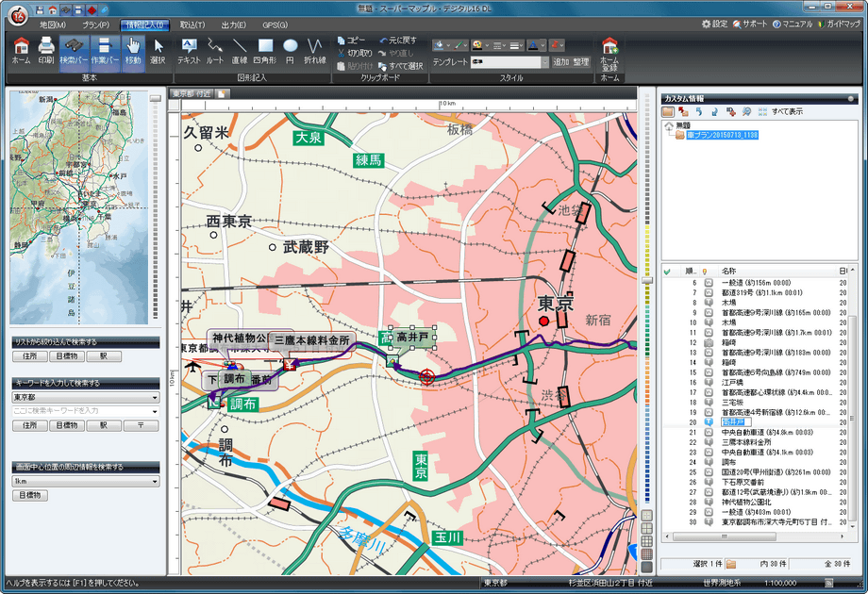Select the 無題 root tree node

click(x=684, y=125)
